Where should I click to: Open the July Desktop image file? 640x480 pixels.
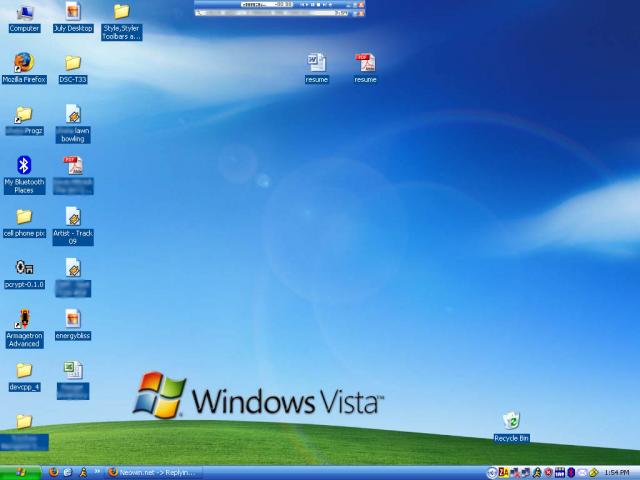coord(73,12)
